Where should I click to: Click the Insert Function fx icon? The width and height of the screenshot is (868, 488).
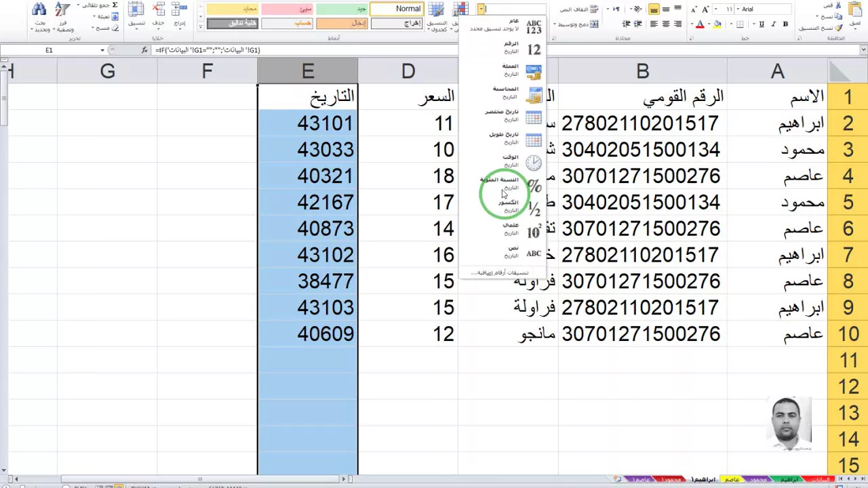(x=144, y=50)
